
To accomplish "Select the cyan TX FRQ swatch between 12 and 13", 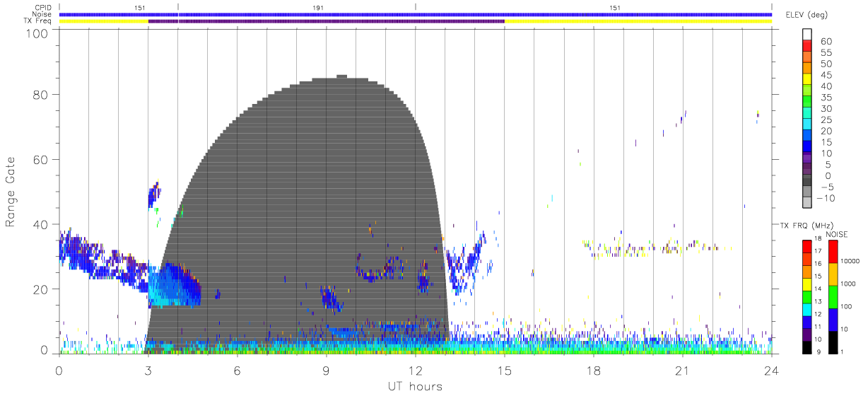I will [807, 310].
